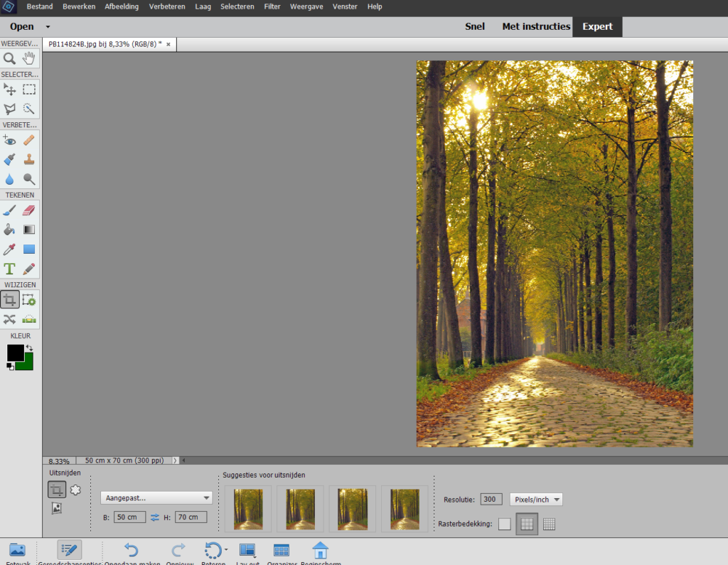Open the Pixels/inch units dropdown
The image size is (728, 565).
click(536, 500)
